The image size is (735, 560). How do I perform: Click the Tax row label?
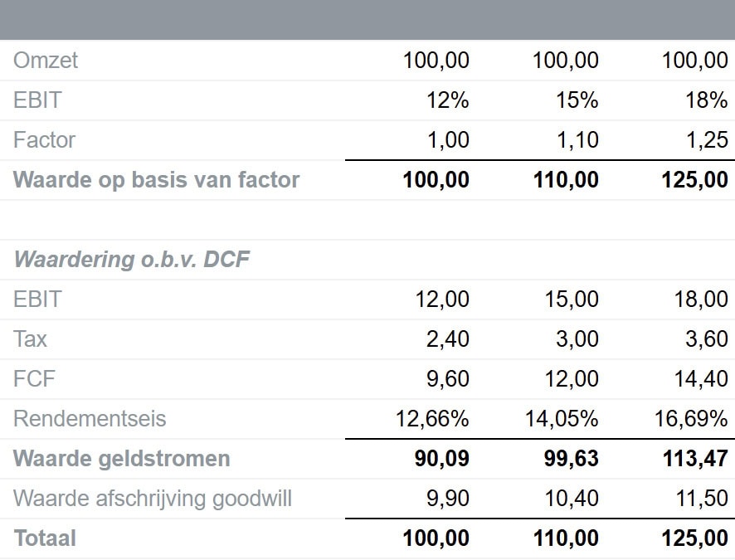point(31,339)
